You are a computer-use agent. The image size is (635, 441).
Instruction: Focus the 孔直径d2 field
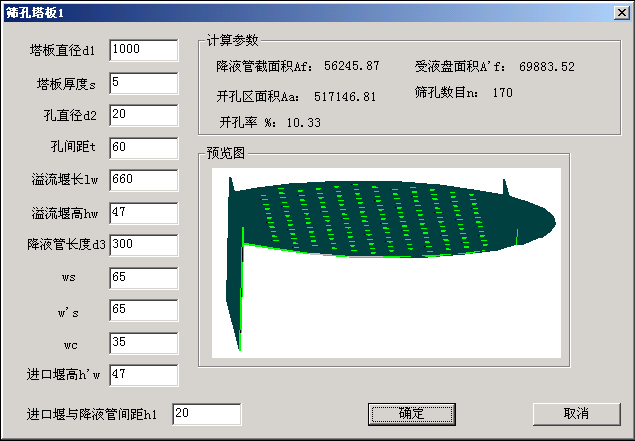pyautogui.click(x=144, y=115)
